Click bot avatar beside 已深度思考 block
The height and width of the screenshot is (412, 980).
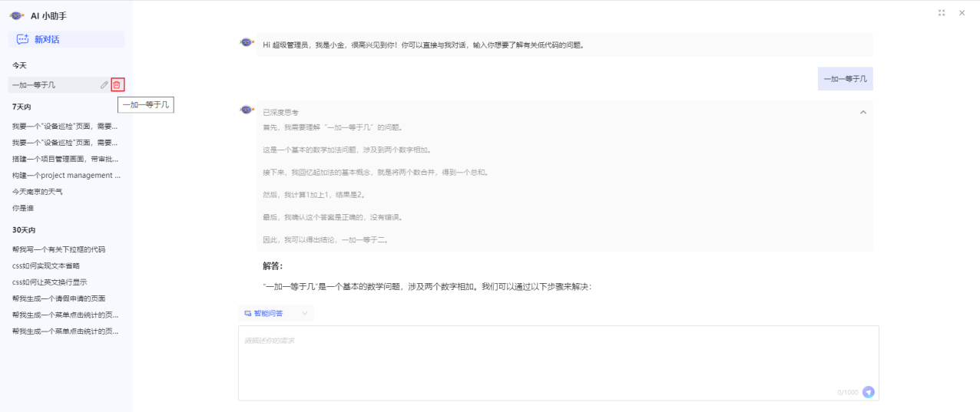247,110
